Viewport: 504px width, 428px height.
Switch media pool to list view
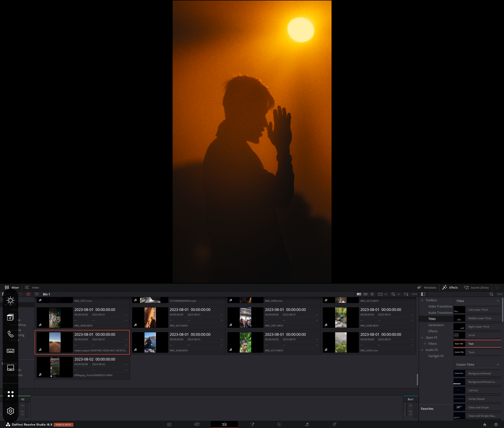coord(372,294)
